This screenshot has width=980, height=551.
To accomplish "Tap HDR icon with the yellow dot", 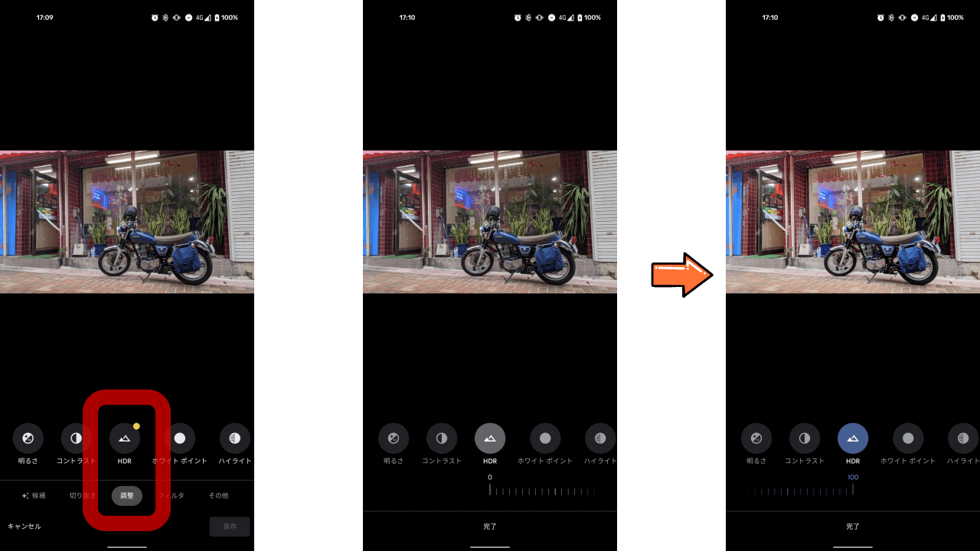I will [125, 439].
